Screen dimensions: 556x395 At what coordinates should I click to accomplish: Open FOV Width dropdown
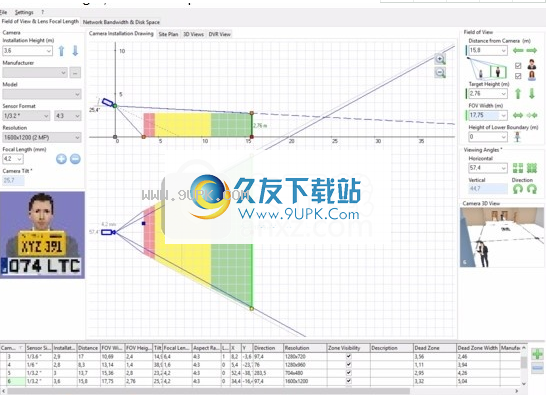[x=503, y=115]
